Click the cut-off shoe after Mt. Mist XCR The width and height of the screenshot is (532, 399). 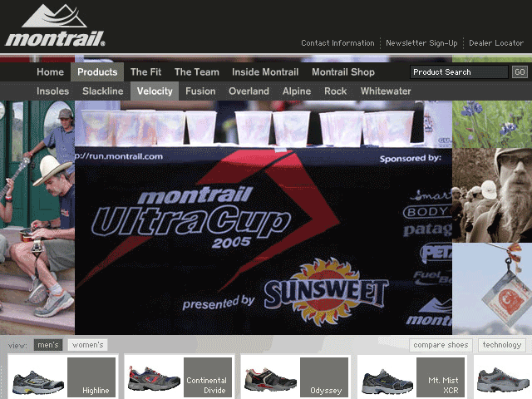[x=503, y=380]
